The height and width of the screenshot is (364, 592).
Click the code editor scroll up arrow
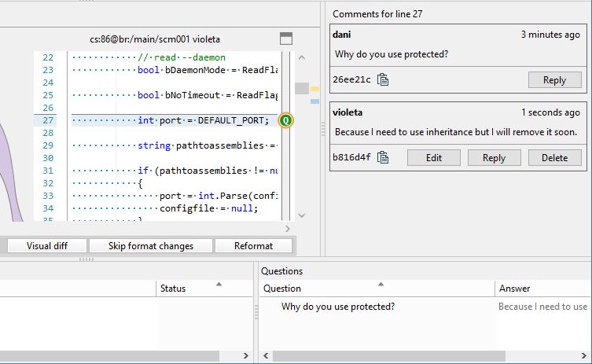pos(302,57)
